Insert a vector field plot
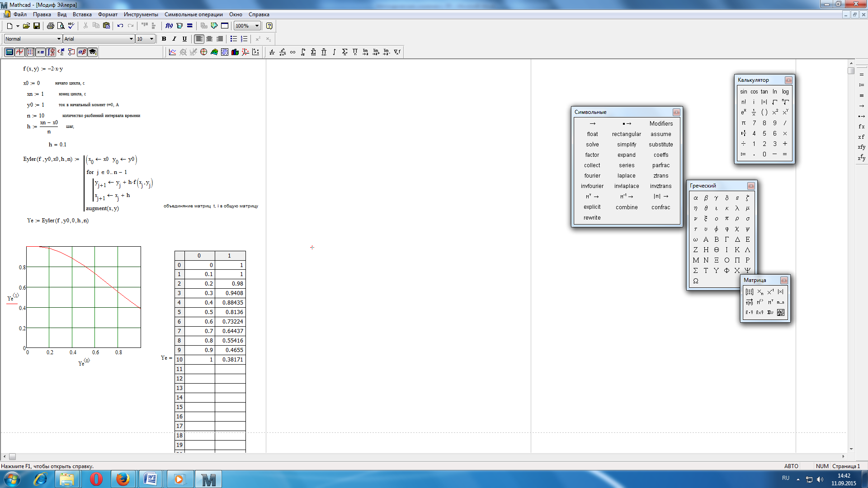 tap(256, 52)
